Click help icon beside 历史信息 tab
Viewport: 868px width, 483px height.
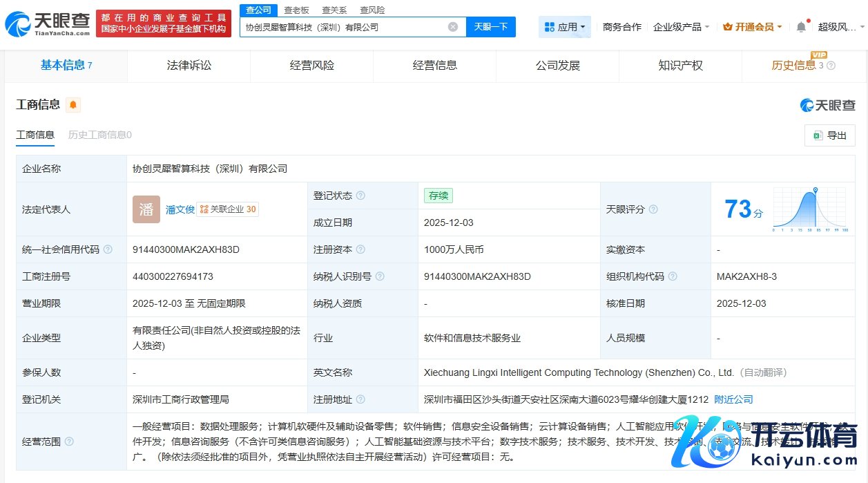[x=831, y=66]
